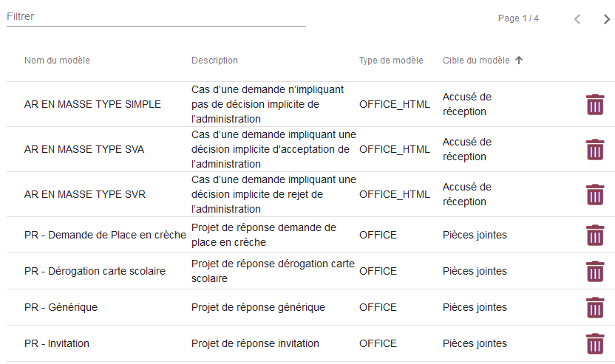Viewport: 615px width, 364px height.
Task: Delete PR - Demande de Place en crèche
Action: pos(594,236)
